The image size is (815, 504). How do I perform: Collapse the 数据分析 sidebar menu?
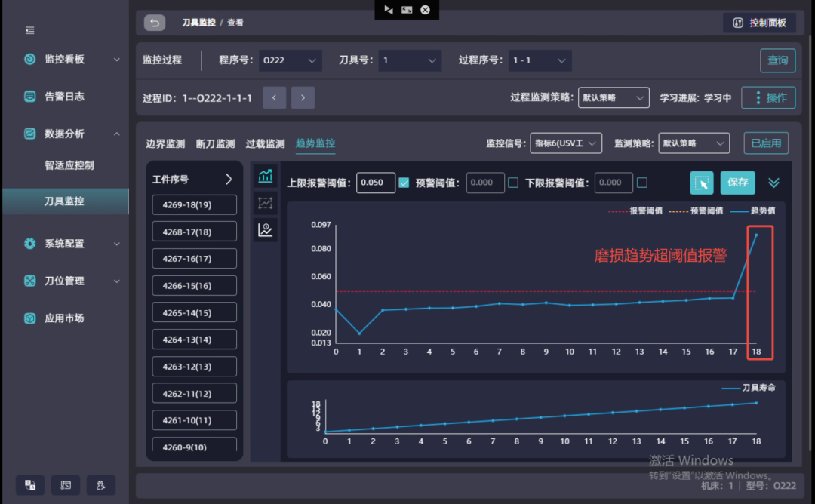tap(117, 134)
